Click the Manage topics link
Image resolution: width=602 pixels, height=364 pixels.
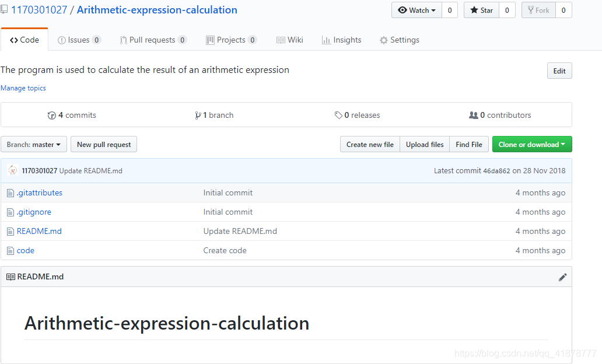point(23,88)
